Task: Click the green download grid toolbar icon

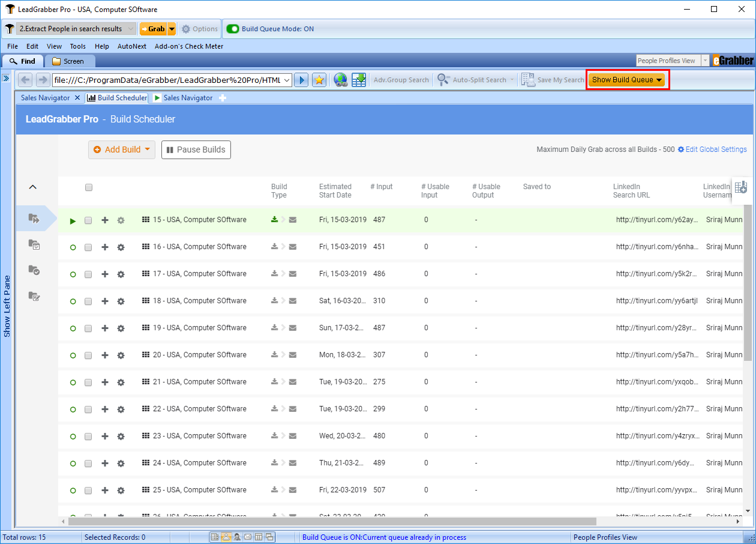Action: [x=359, y=80]
